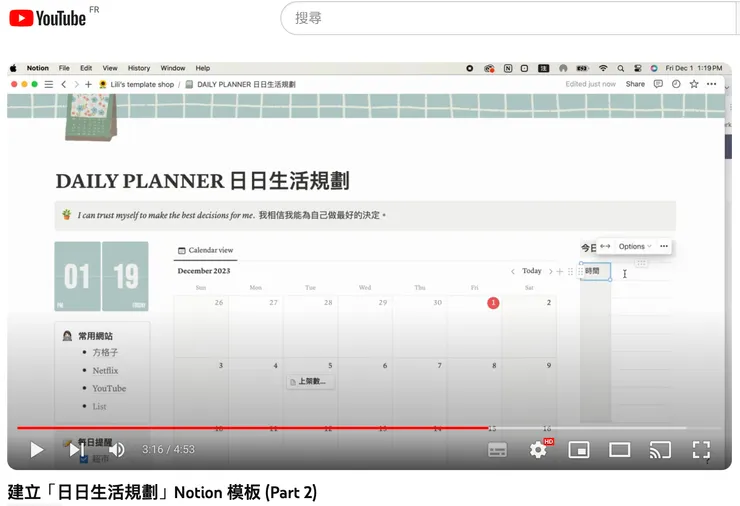Go back in Notion navigation
This screenshot has width=740, height=506.
[64, 84]
